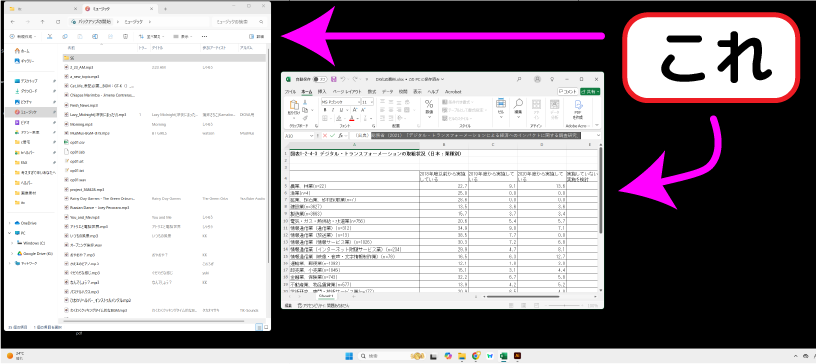The image size is (816, 364).
Task: Open the New (新規作成) dropdown in Explorer
Action: tap(23, 36)
